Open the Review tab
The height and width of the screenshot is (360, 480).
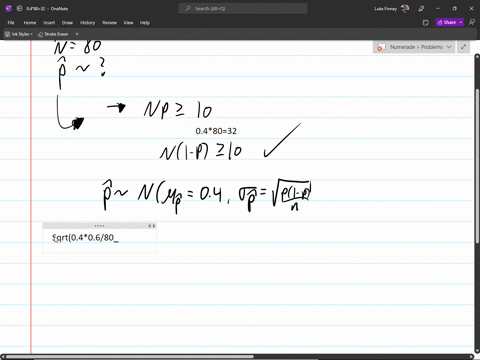tap(109, 23)
